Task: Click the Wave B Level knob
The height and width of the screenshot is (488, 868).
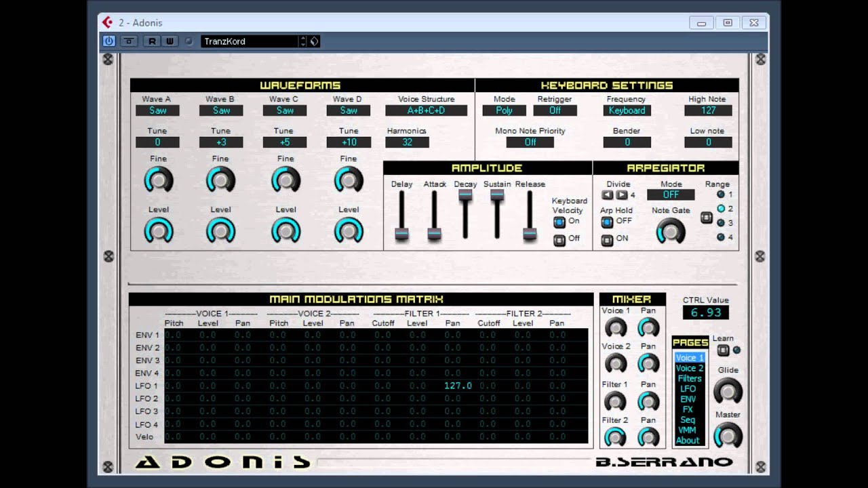Action: coord(220,230)
